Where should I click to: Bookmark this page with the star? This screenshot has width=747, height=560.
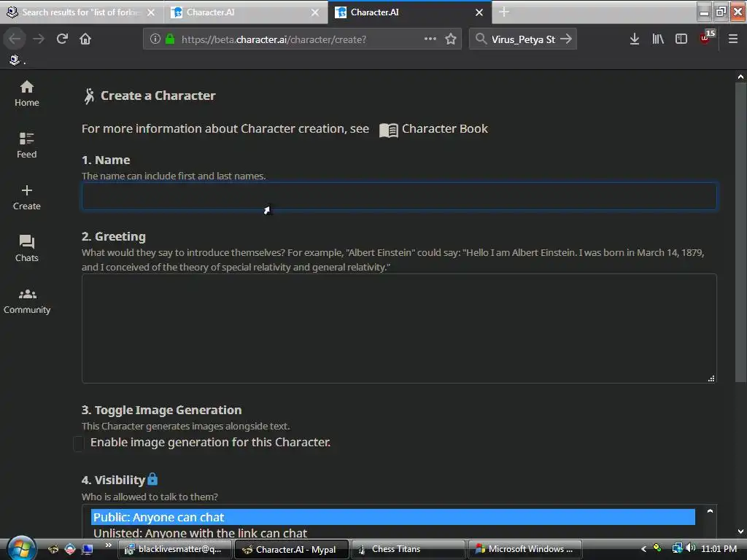coord(451,39)
